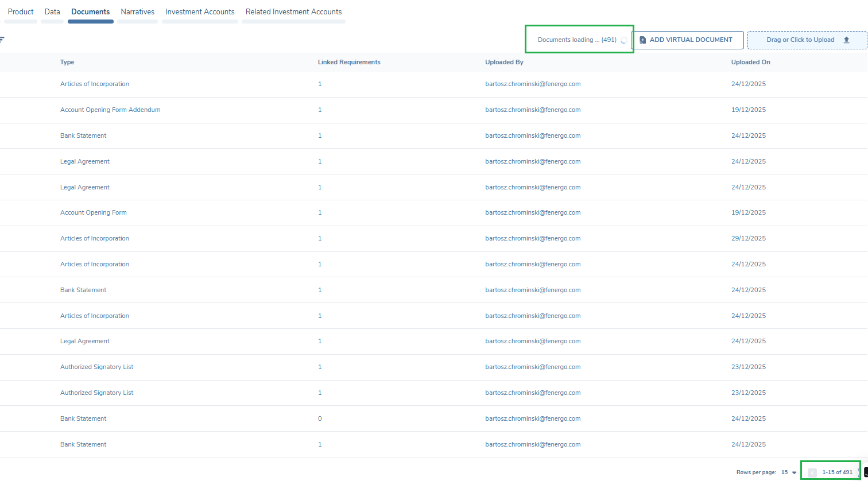Viewport: 868px width, 481px height.
Task: Switch to the Narratives tab
Action: [x=137, y=12]
